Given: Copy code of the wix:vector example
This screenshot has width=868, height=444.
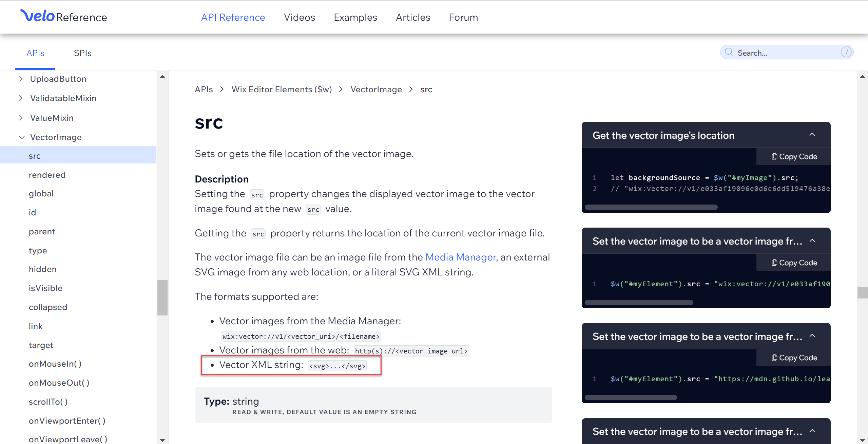Looking at the screenshot, I should 794,263.
